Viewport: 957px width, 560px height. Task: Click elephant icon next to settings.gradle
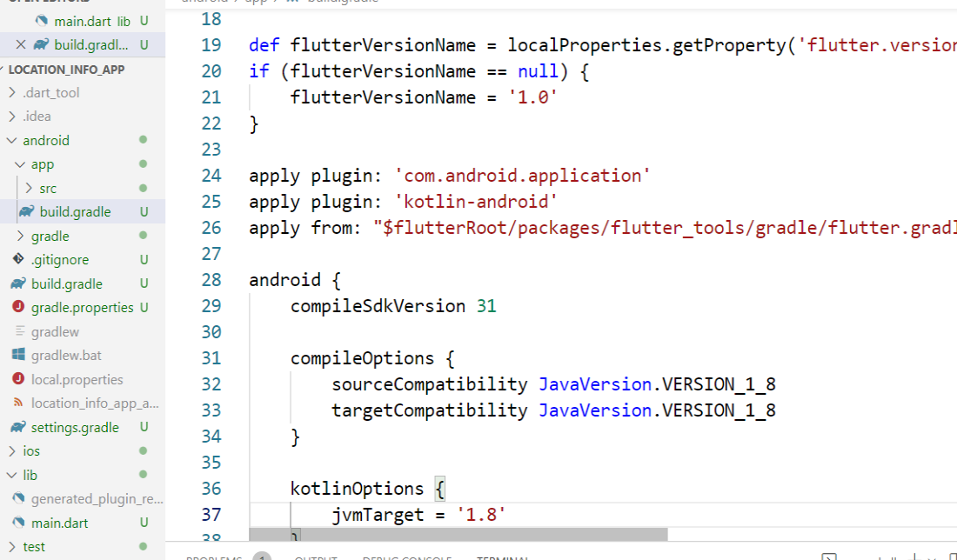pos(18,426)
